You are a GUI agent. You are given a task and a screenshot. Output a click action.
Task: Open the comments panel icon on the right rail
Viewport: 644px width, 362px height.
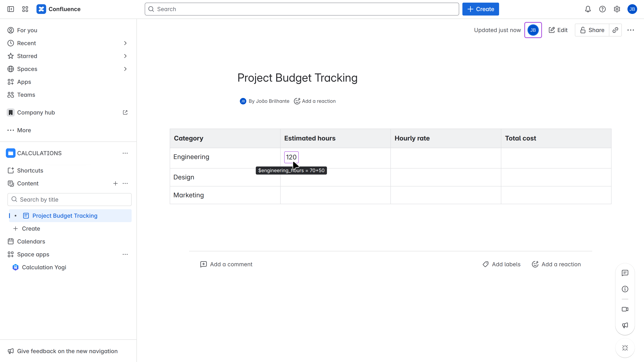[625, 273]
